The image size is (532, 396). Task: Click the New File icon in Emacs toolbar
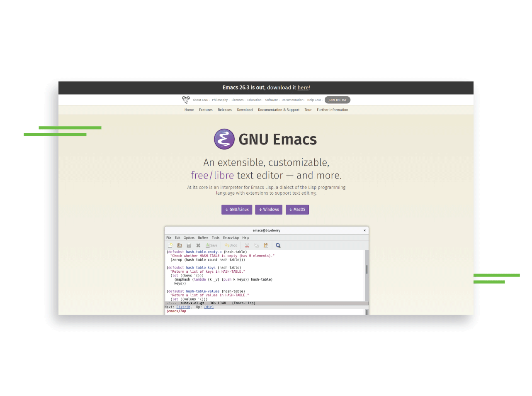pos(170,245)
